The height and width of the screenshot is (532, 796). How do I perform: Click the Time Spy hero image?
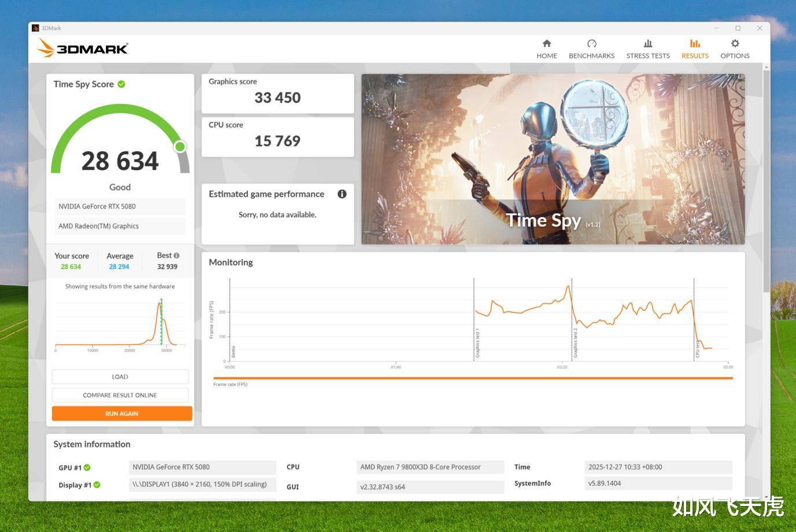[553, 159]
